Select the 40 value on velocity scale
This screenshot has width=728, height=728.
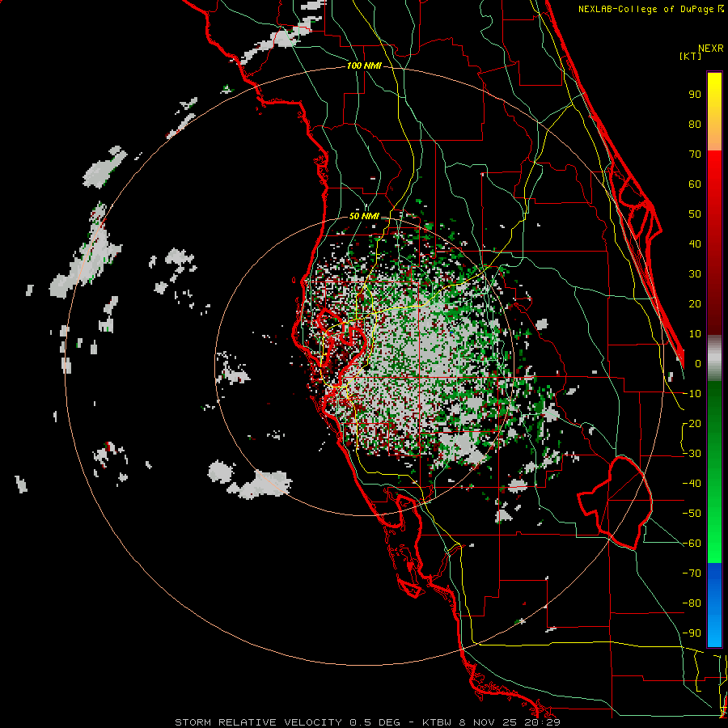click(695, 243)
